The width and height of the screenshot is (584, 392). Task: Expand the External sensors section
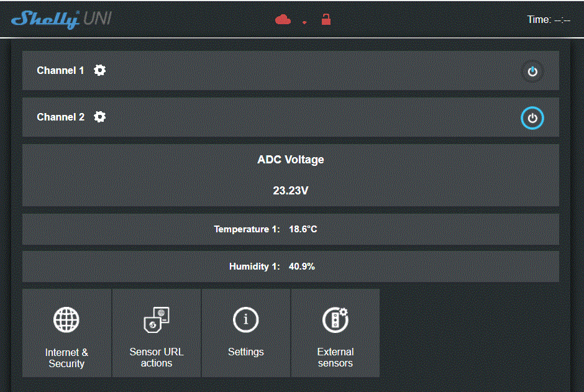tap(335, 357)
